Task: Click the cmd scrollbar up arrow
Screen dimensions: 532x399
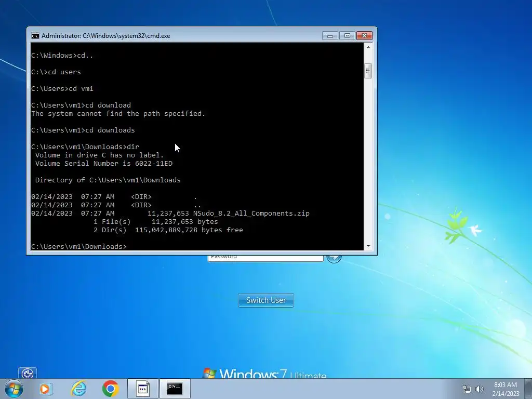Action: (368, 47)
